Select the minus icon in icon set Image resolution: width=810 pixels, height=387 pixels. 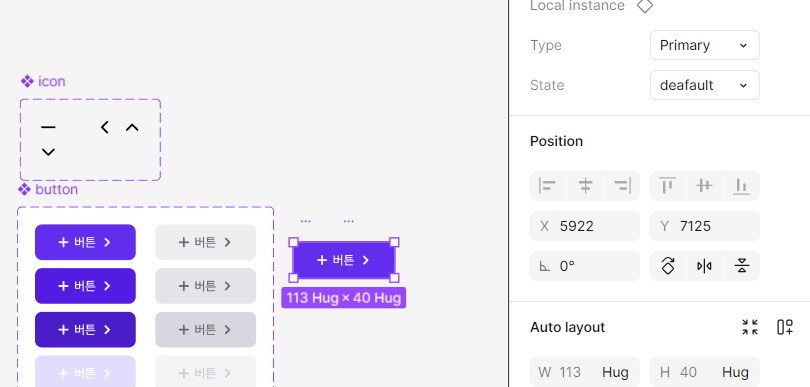[x=48, y=127]
